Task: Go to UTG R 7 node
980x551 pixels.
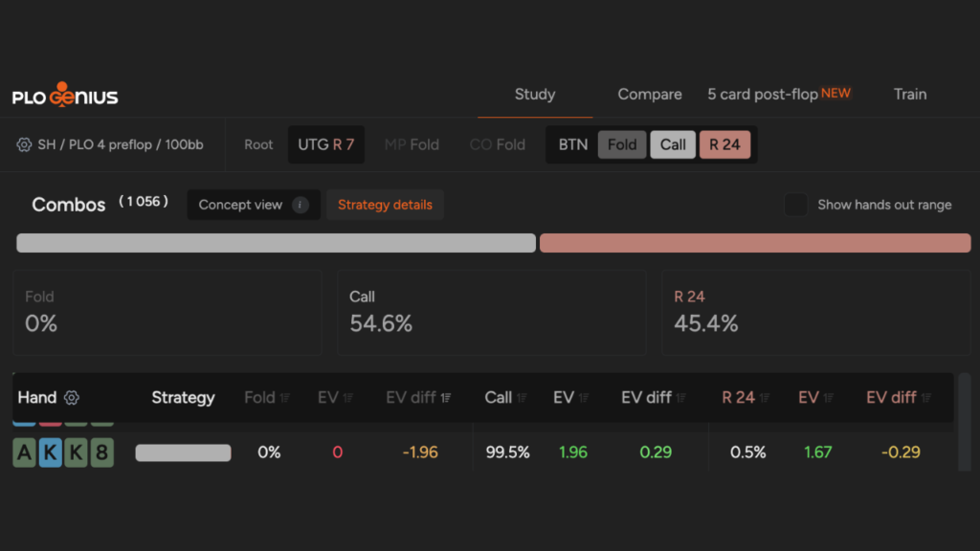Action: click(325, 145)
